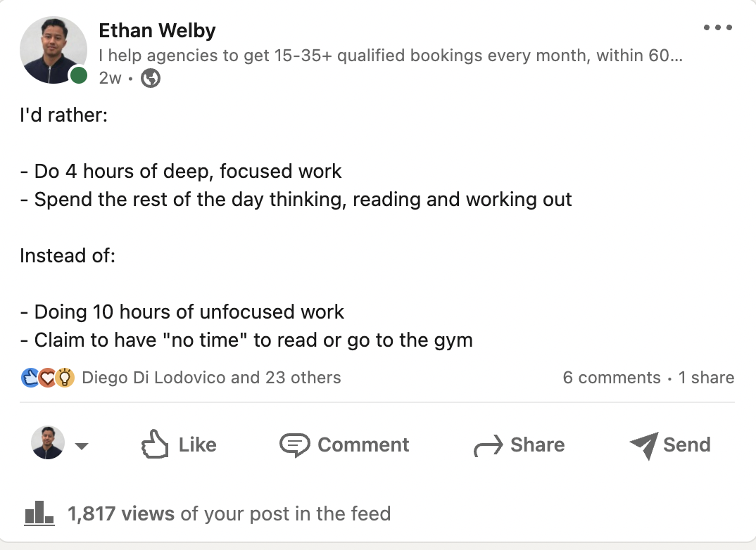Click the Like button label
This screenshot has width=756, height=550.
pyautogui.click(x=197, y=445)
